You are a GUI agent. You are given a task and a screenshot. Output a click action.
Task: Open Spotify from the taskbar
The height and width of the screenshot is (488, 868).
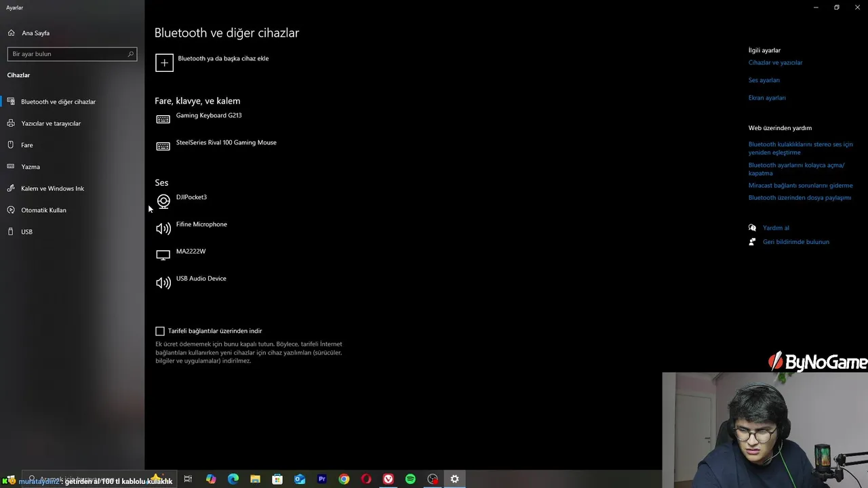coord(410,479)
